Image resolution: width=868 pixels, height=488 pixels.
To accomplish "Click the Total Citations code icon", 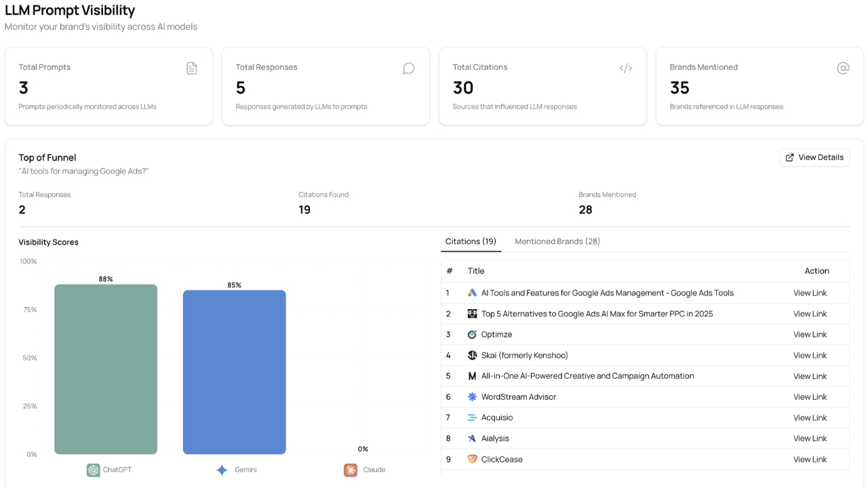I will coord(625,68).
